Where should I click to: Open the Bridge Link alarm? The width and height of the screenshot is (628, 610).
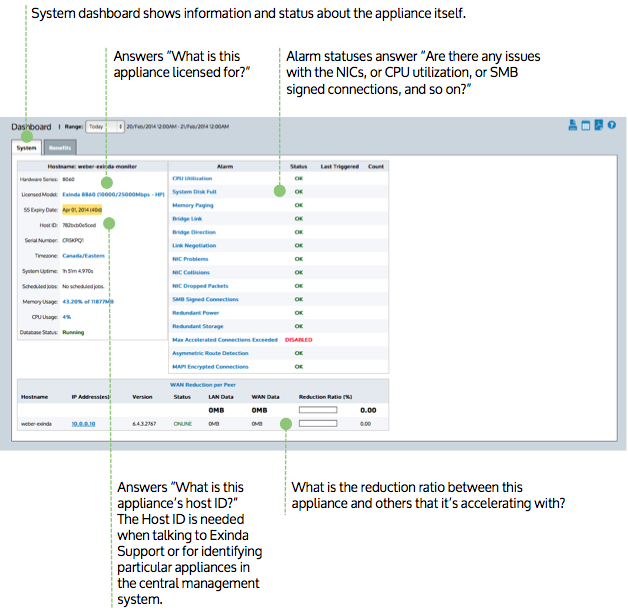[x=187, y=219]
